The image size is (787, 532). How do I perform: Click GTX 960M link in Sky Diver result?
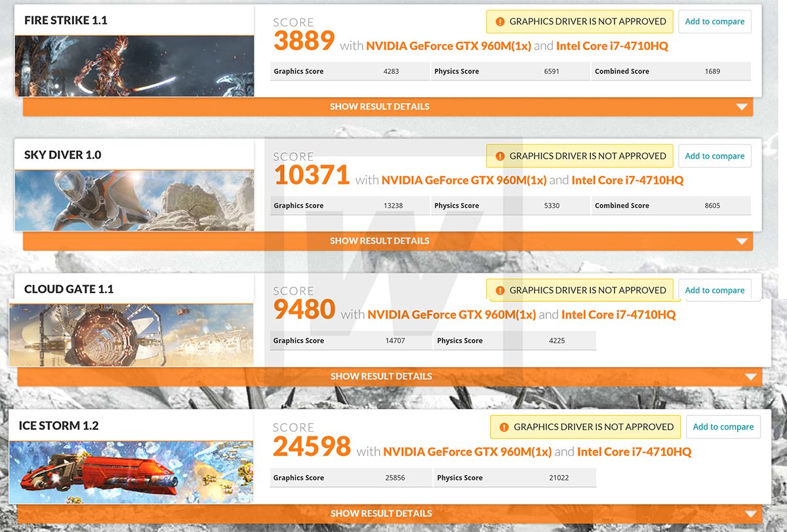[464, 180]
